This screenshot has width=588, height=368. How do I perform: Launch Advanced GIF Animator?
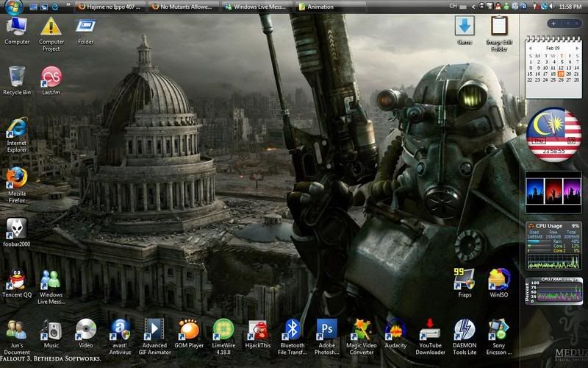pos(154,337)
